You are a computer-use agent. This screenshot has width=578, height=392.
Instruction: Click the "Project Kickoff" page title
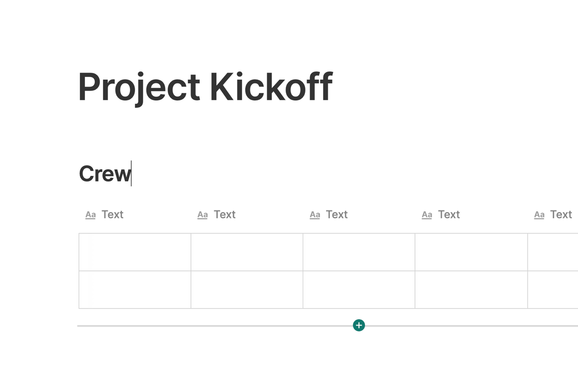[205, 87]
